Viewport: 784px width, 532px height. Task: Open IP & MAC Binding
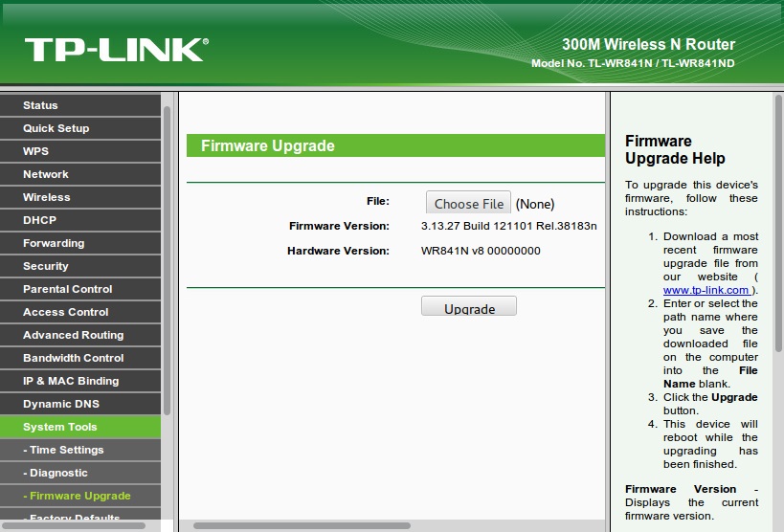pos(80,382)
